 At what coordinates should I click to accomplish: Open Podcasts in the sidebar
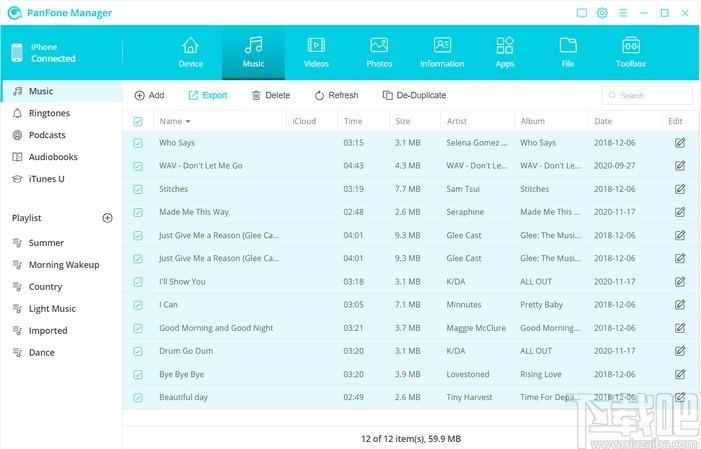click(61, 135)
